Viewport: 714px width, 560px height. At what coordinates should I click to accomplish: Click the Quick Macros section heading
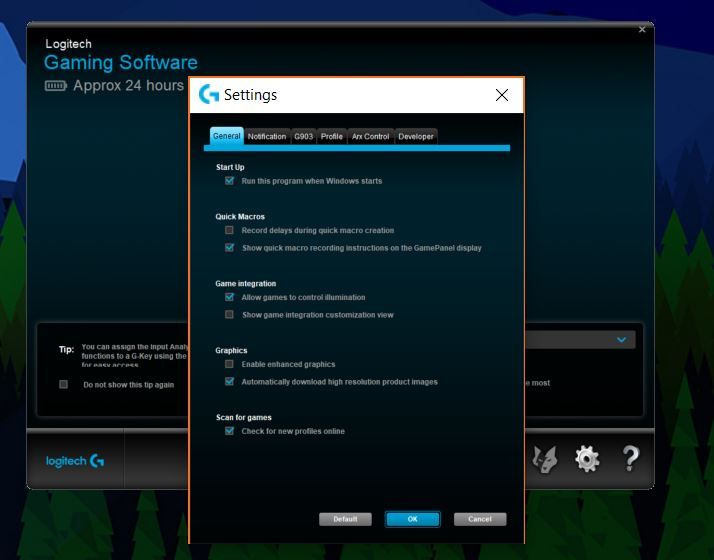point(240,217)
